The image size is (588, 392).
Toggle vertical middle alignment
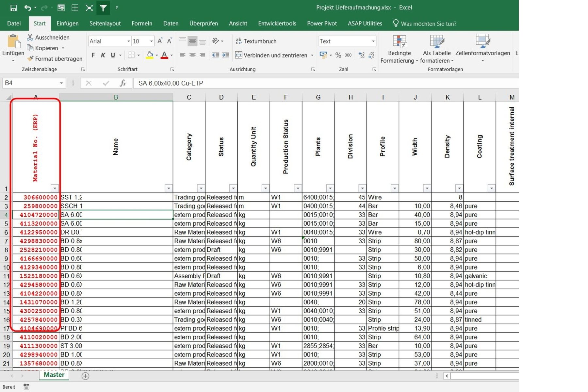[x=193, y=41]
